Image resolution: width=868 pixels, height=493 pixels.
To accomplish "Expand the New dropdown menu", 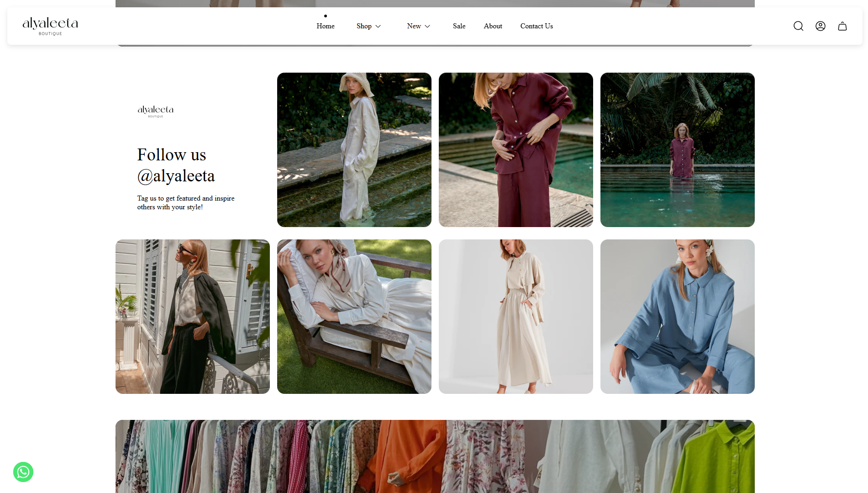I will [419, 26].
